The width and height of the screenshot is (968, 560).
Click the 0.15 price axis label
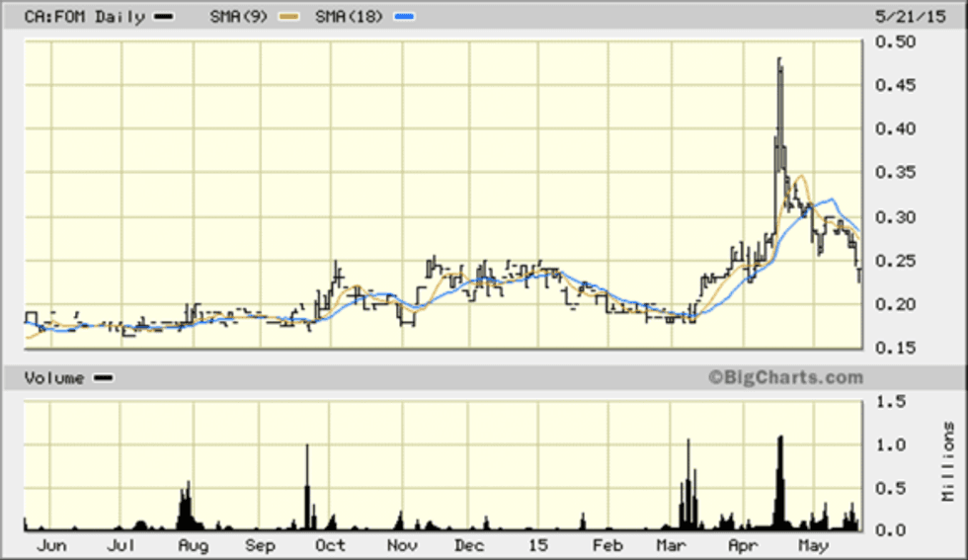point(893,348)
